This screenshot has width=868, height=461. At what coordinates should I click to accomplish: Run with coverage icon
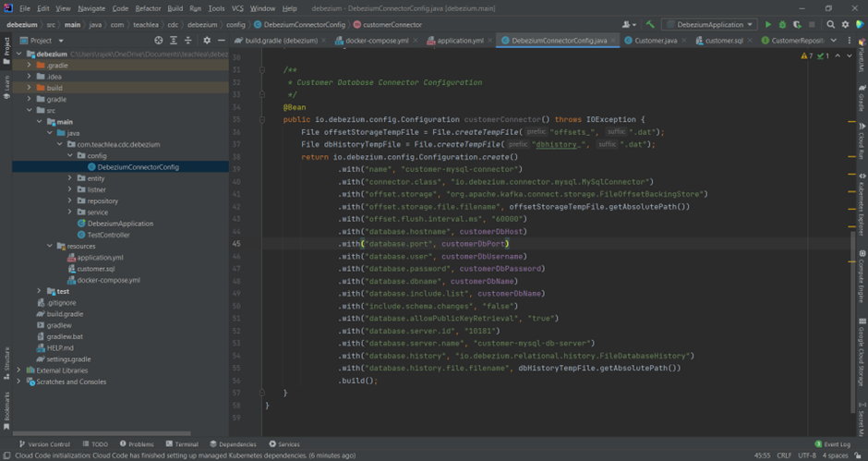[797, 24]
